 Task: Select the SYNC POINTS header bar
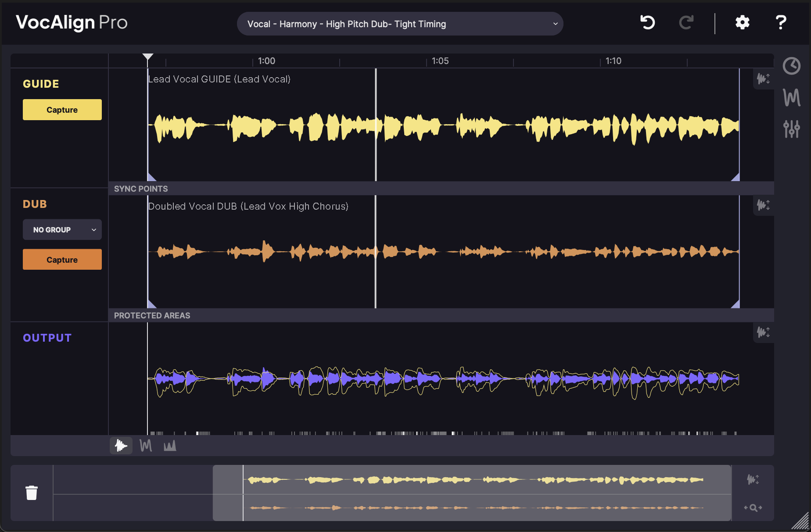coord(140,189)
